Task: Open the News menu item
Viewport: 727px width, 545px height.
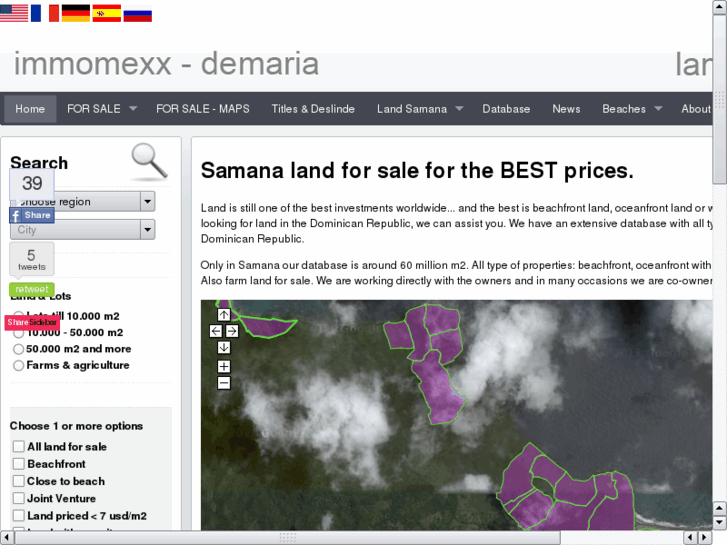Action: tap(566, 109)
